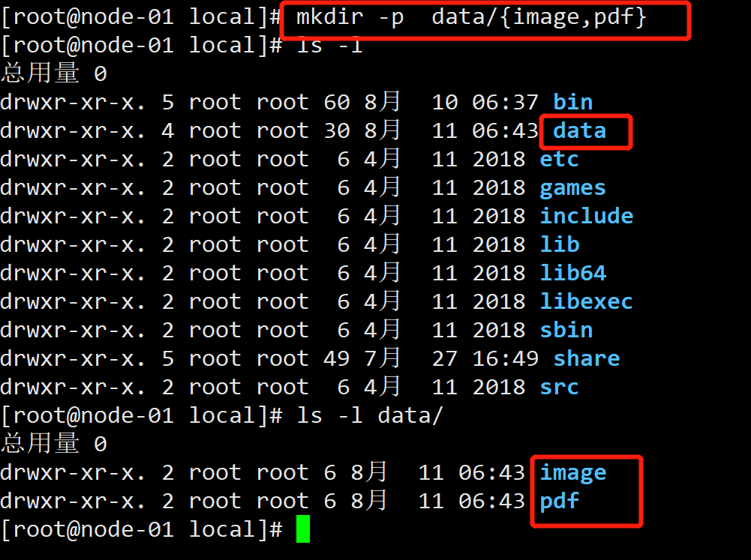
Task: Click the '06:43' time in pdf row
Action: coord(492,501)
